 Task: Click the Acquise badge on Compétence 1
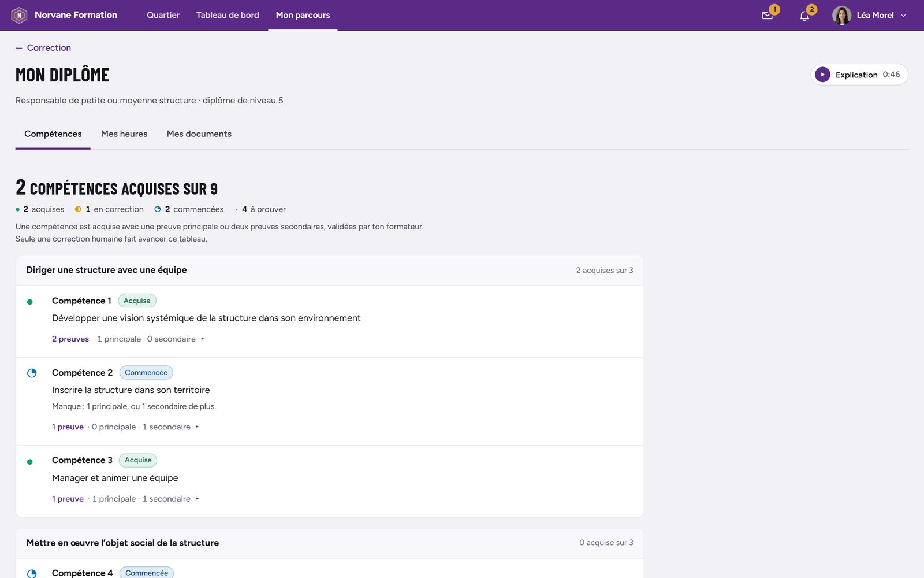[x=137, y=301]
